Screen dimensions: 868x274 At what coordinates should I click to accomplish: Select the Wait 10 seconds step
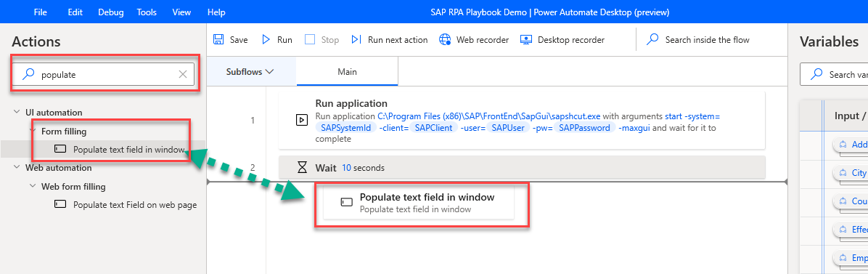coord(522,167)
